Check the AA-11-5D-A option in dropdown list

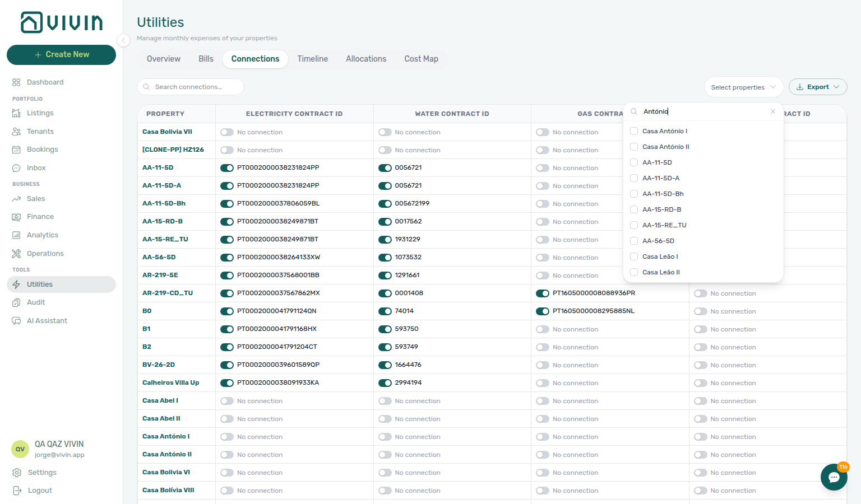(x=634, y=178)
